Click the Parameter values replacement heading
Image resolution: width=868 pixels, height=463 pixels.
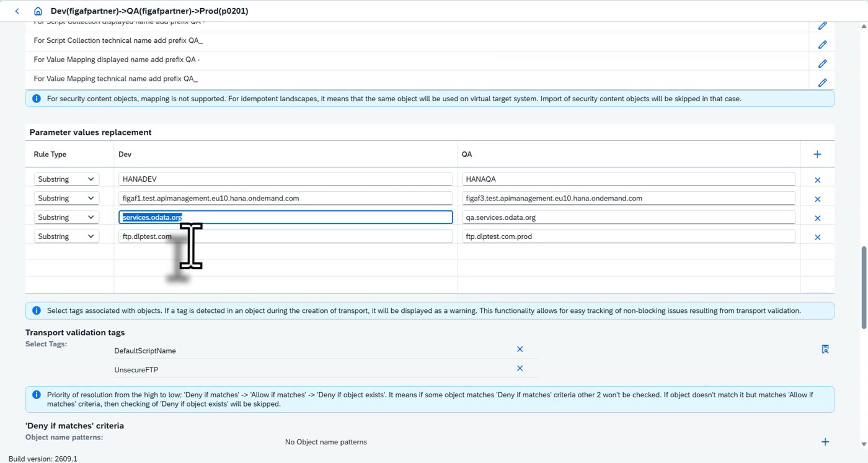pyautogui.click(x=91, y=132)
